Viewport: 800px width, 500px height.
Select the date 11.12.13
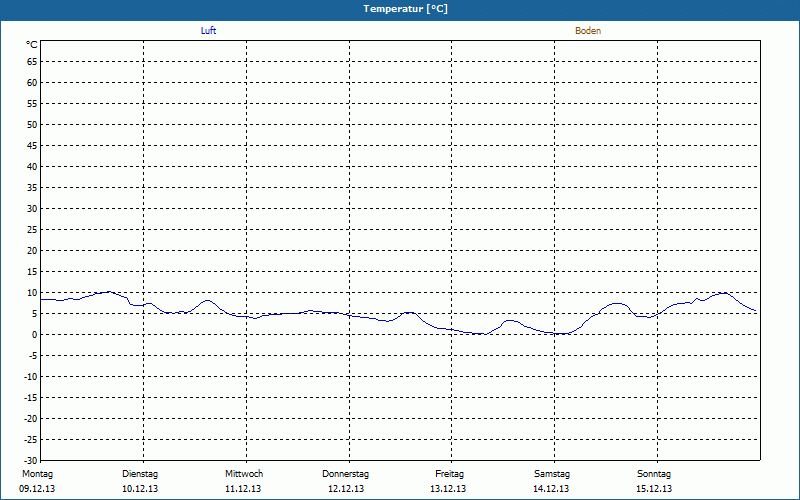point(243,489)
